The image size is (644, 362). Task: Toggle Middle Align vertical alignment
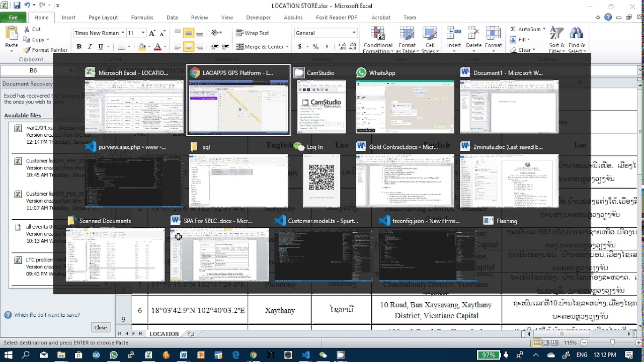(x=189, y=33)
